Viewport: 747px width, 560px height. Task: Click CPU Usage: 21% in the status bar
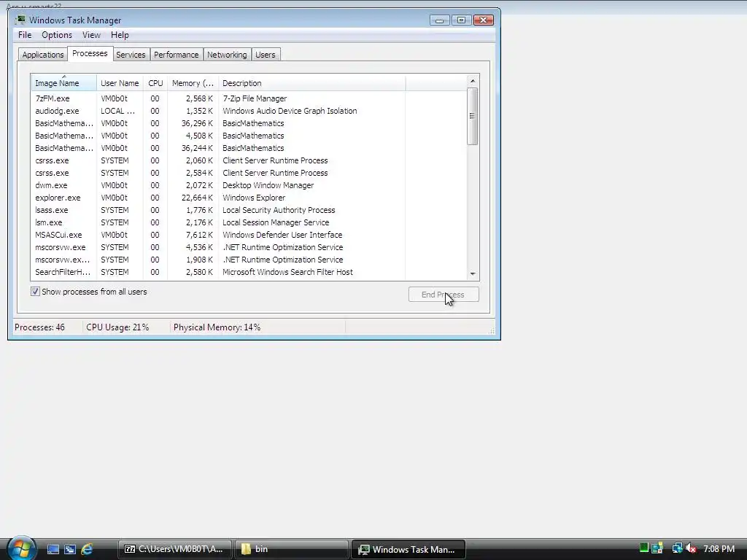pos(117,327)
